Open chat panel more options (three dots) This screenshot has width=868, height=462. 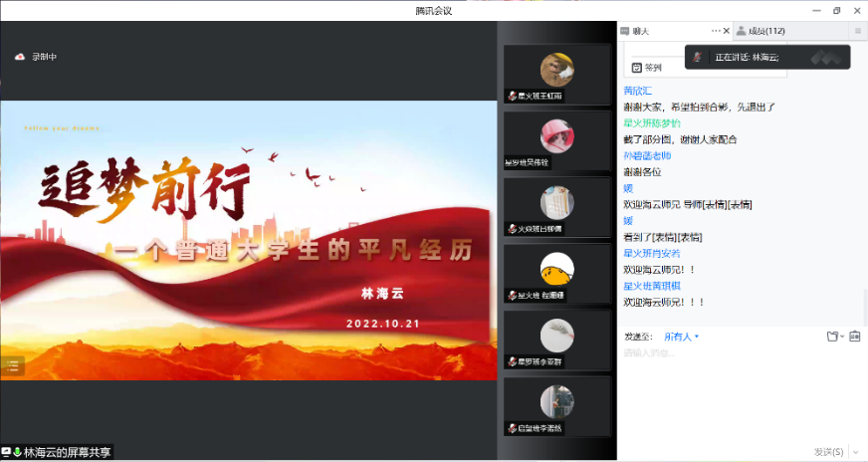[x=715, y=31]
